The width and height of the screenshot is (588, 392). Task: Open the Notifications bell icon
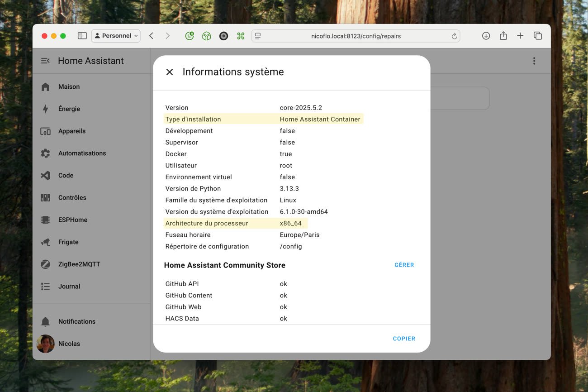[x=45, y=322]
